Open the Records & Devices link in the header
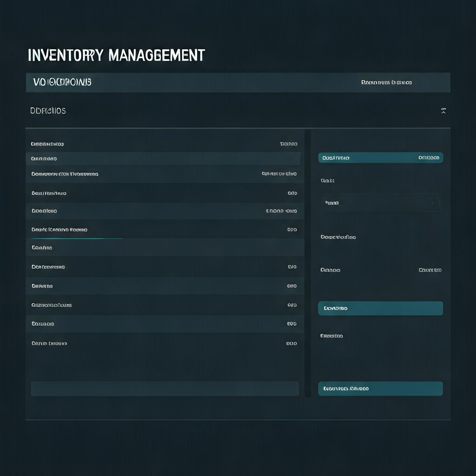Screen dimensions: 476x476 (x=387, y=82)
